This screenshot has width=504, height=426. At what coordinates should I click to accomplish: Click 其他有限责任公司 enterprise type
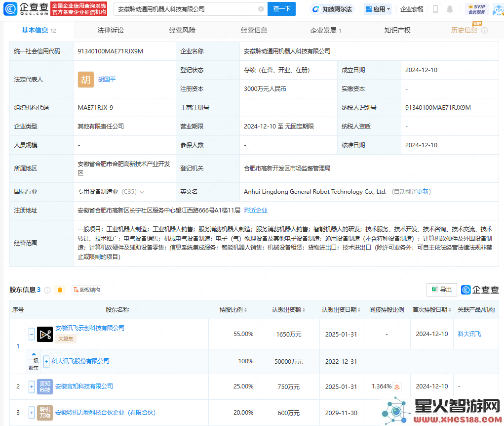point(101,127)
